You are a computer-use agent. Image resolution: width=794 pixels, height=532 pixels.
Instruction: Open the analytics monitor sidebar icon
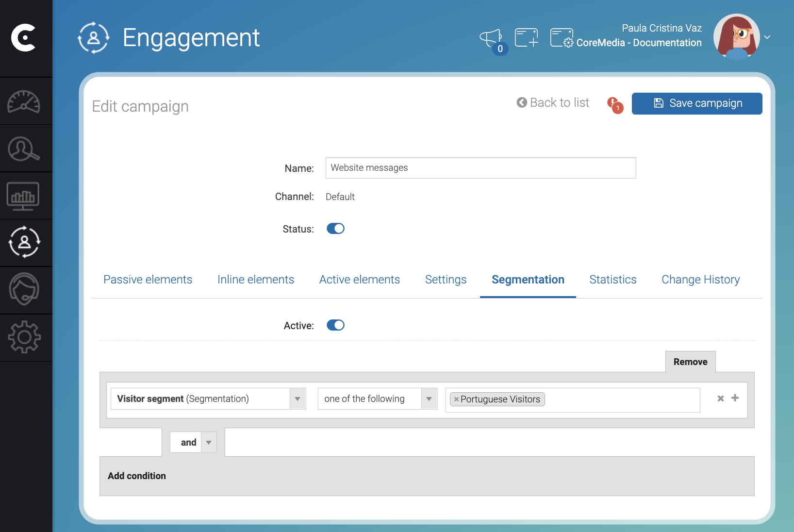23,196
